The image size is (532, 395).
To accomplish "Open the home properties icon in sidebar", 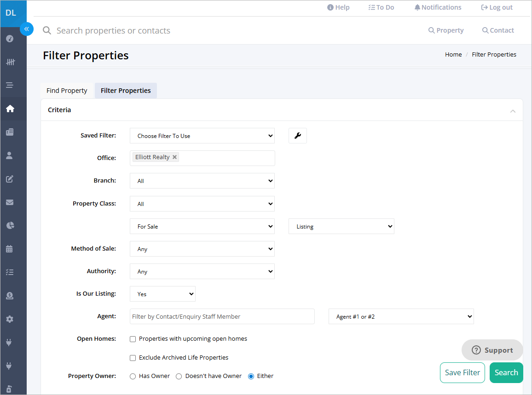I will tap(10, 109).
